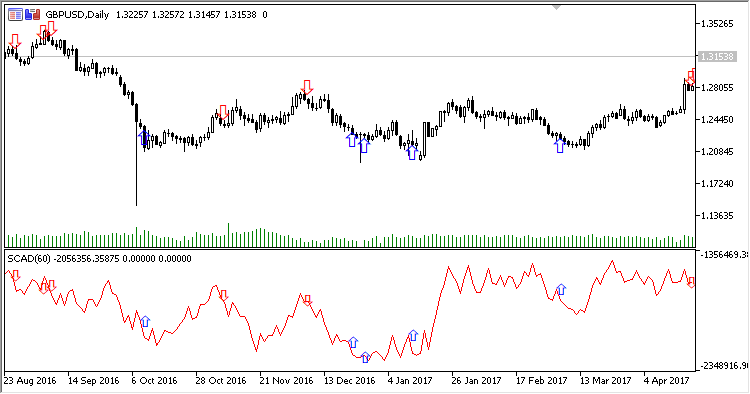Select the SCAD(60) indicator label
Image resolution: width=750 pixels, height=394 pixels.
click(29, 259)
